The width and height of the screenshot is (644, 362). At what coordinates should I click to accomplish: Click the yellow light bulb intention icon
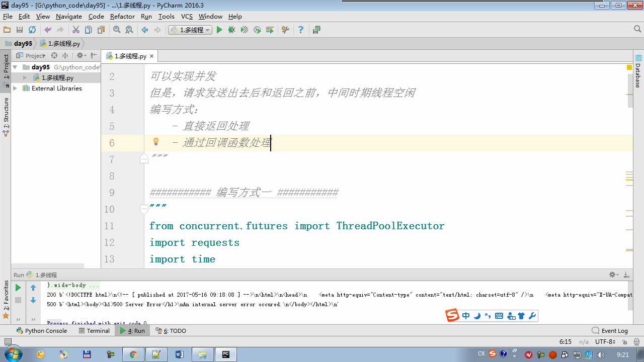(x=156, y=142)
